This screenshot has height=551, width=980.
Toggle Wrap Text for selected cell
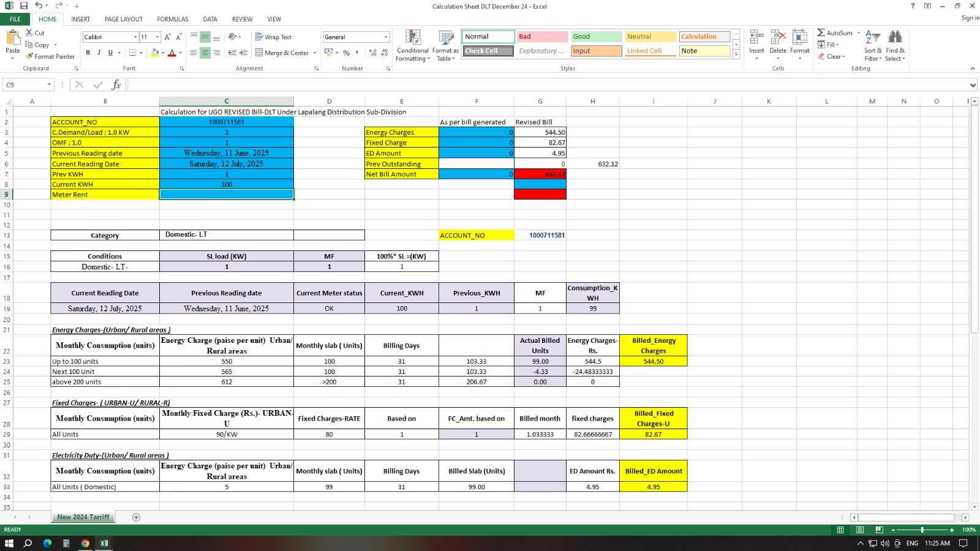tap(273, 37)
